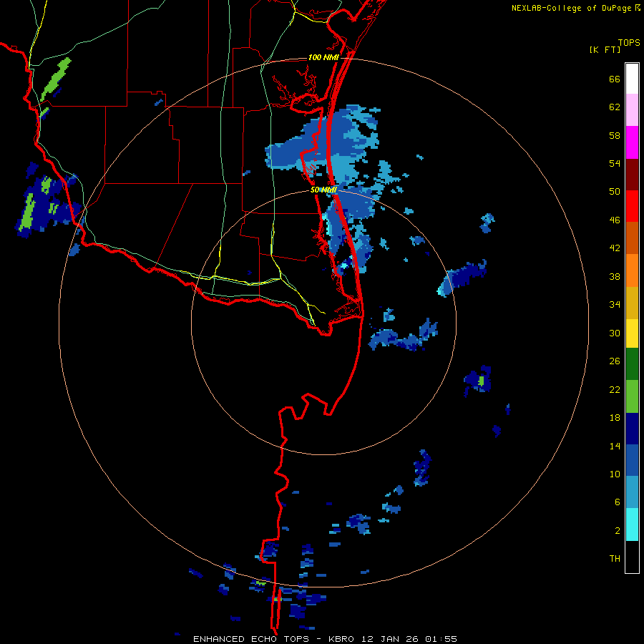This screenshot has width=644, height=644.
Task: Click the TH threshold label
Action: pos(615,559)
